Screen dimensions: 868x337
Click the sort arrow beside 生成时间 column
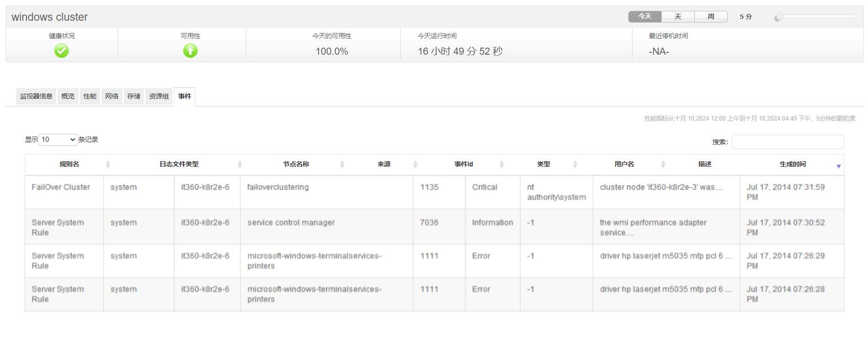839,166
